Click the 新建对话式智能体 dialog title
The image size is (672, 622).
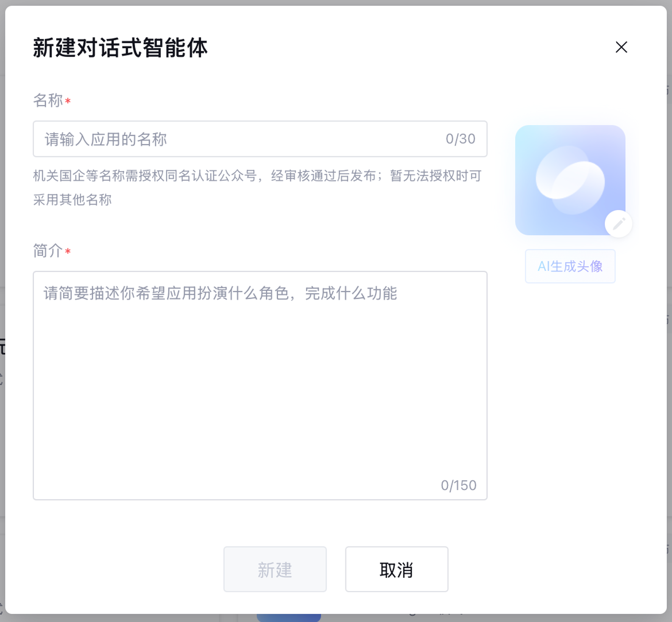(x=120, y=47)
